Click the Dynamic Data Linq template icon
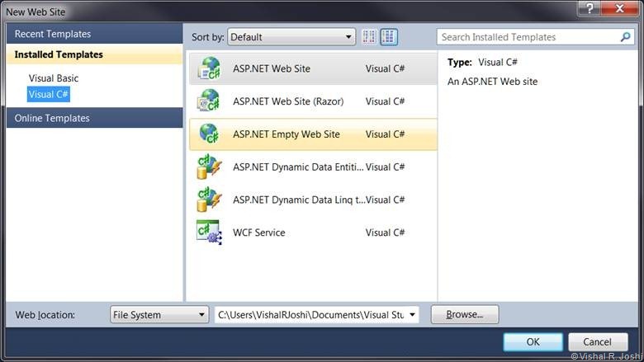Screen dimensions: 644x362 tap(208, 200)
